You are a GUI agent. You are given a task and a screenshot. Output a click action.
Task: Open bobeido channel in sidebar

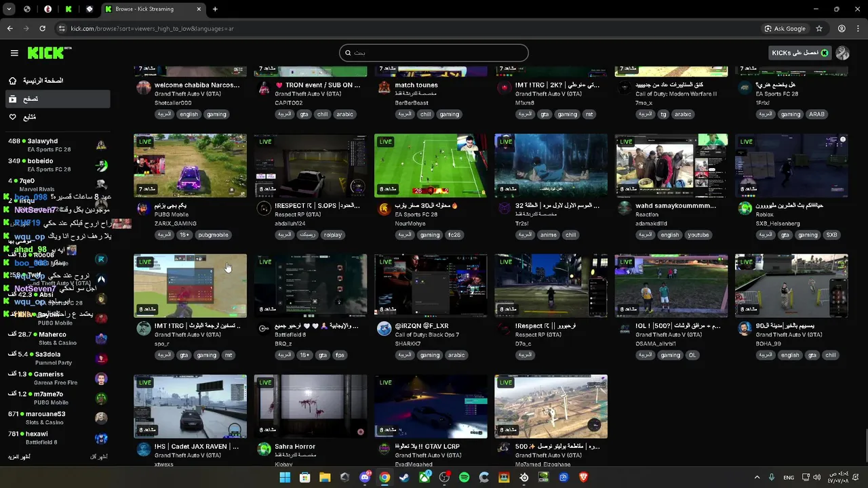(x=57, y=165)
